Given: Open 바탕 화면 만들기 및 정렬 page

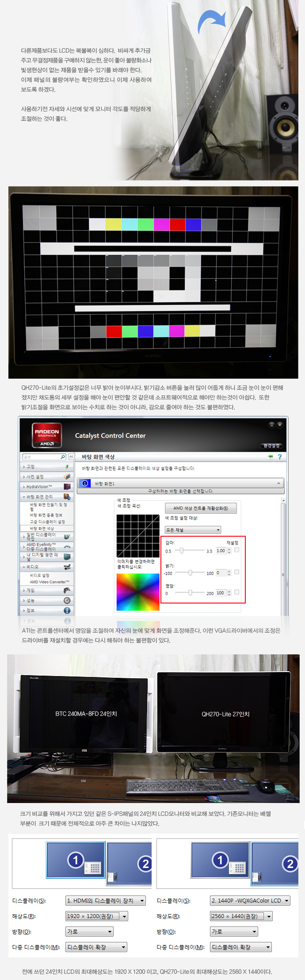Looking at the screenshot, I should 49,507.
